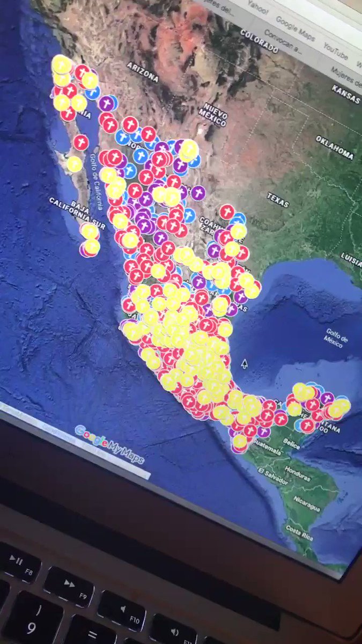Click the KANSAS map label
The height and width of the screenshot is (644, 362).
346,94
